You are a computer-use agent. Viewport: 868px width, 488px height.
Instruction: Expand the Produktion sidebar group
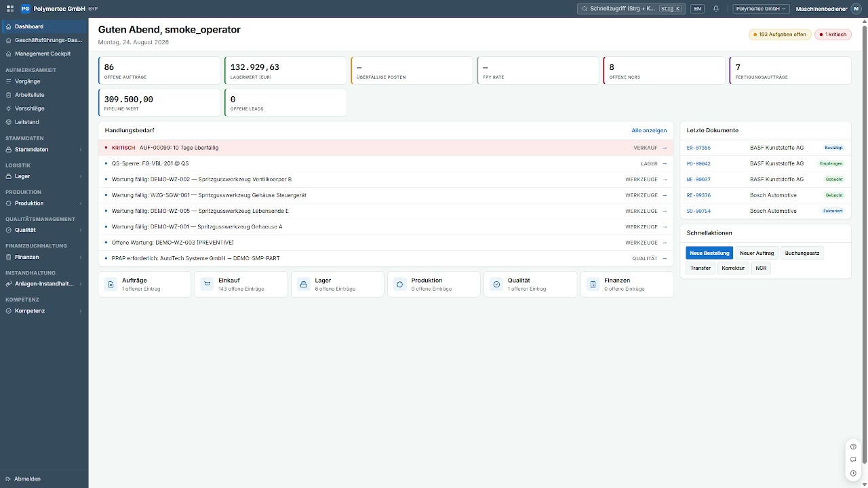pos(44,203)
